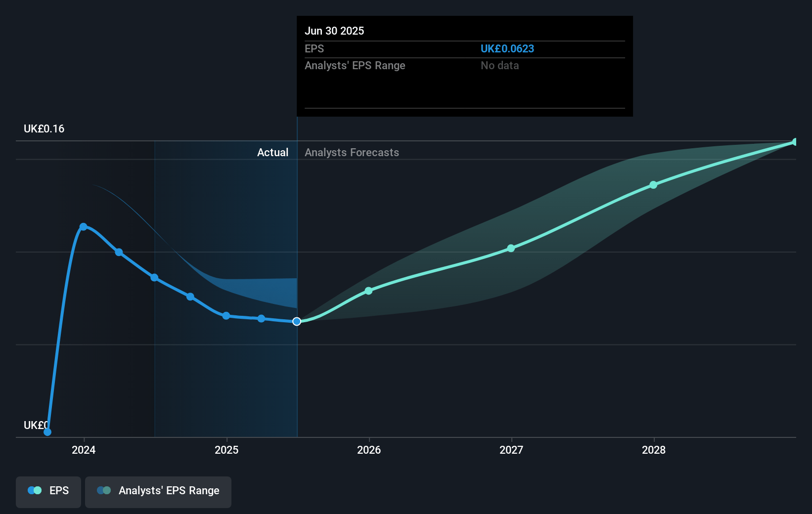The image size is (812, 514).
Task: Toggle the EPS legend button
Action: tap(48, 492)
